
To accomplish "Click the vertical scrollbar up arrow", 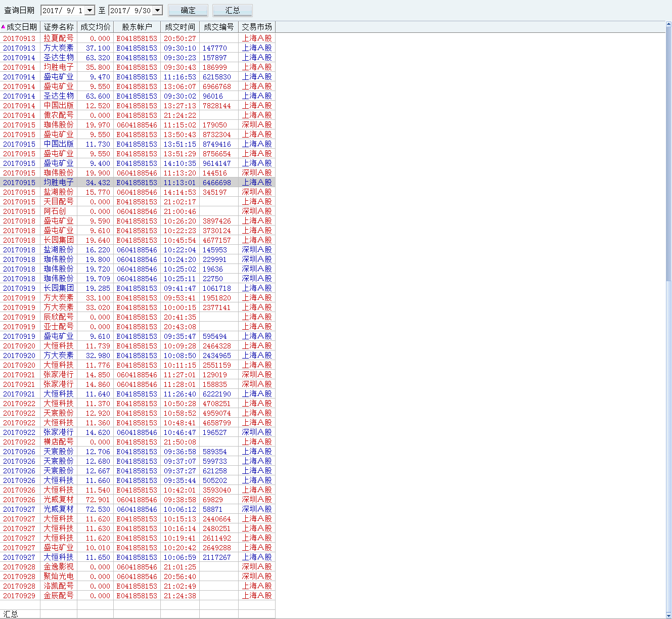I will (x=668, y=24).
